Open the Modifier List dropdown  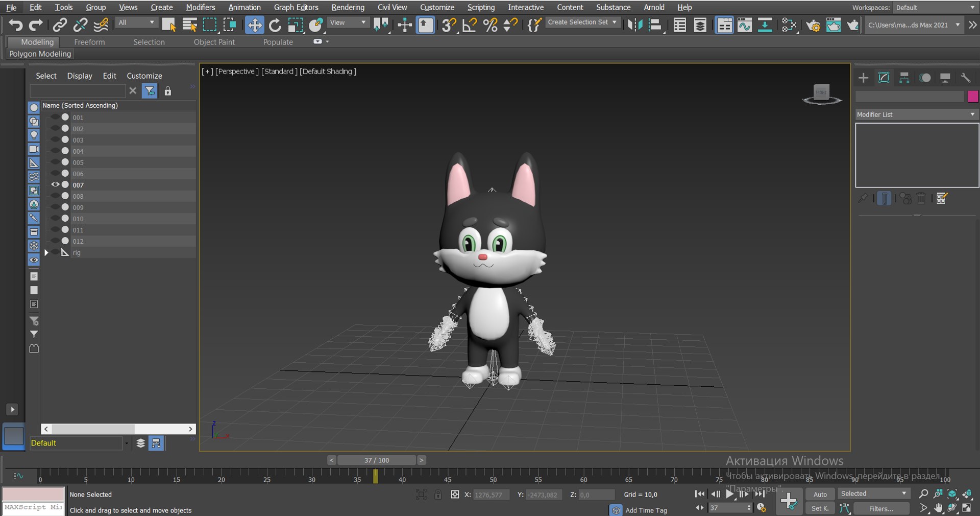point(917,114)
